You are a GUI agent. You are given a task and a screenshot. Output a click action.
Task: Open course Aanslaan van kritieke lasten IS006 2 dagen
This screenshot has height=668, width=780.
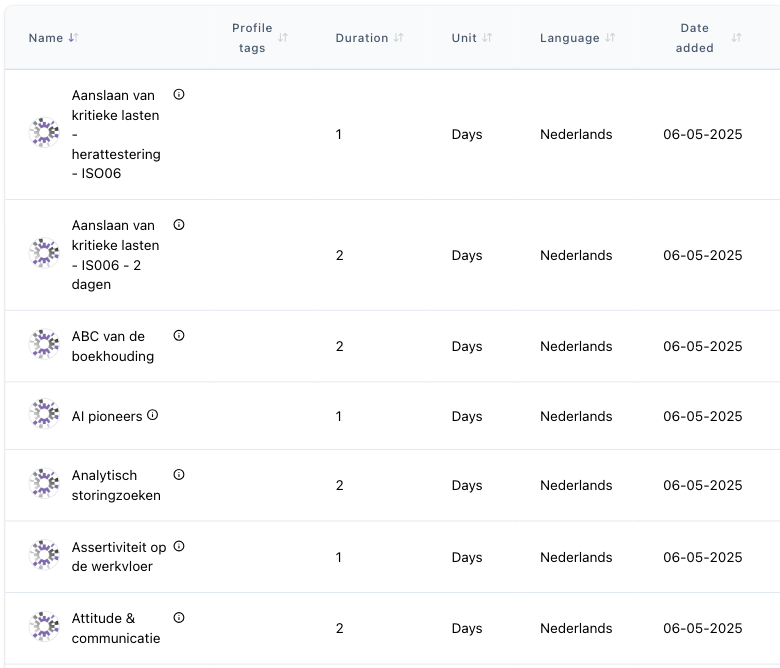(x=115, y=255)
